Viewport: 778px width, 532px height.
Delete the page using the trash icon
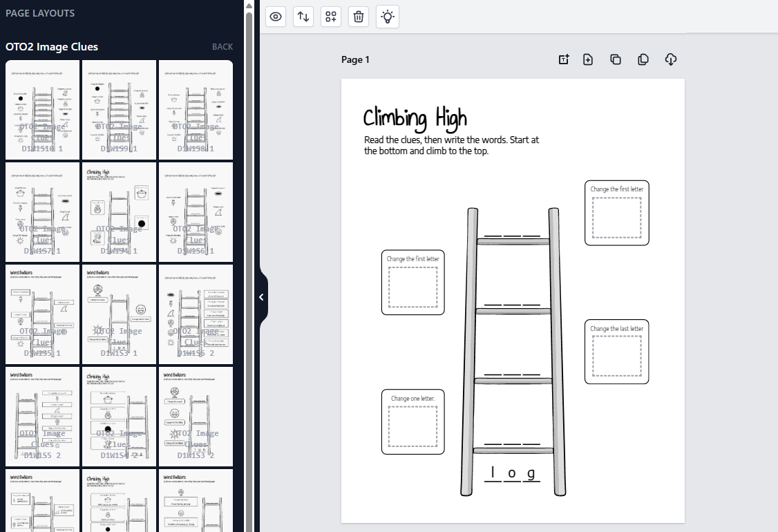click(x=358, y=17)
